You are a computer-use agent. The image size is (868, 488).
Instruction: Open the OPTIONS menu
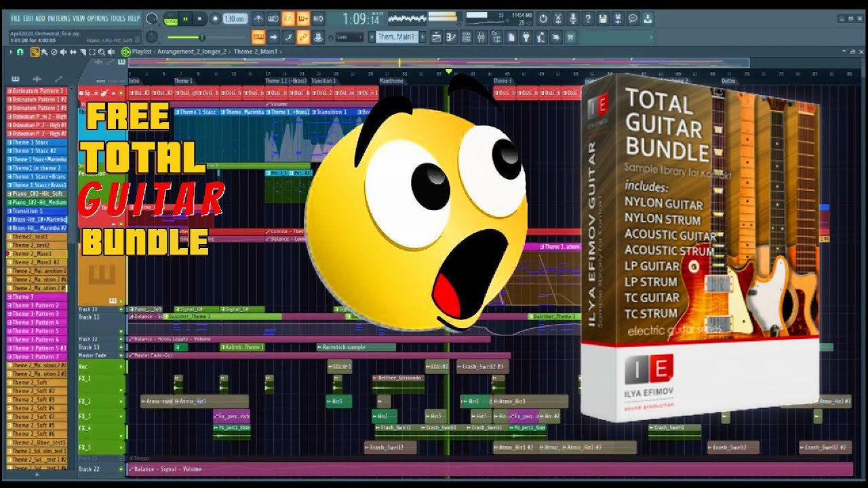[98, 18]
